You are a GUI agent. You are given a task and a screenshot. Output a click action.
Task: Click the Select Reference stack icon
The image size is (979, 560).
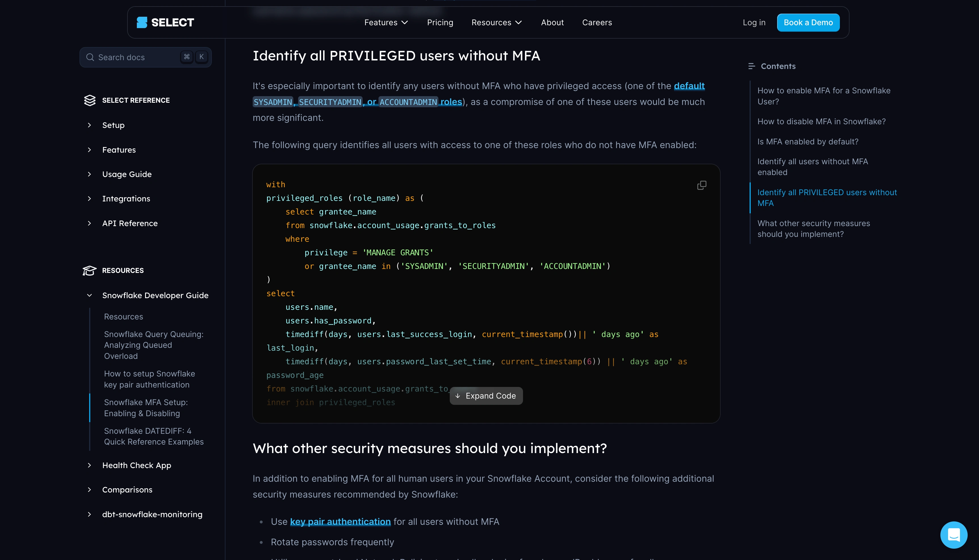point(90,100)
